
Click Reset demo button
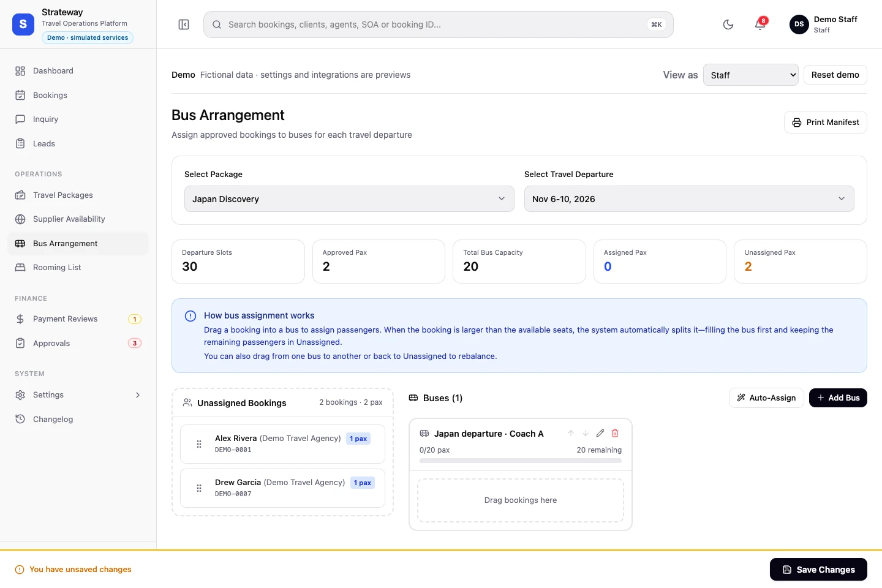(835, 75)
